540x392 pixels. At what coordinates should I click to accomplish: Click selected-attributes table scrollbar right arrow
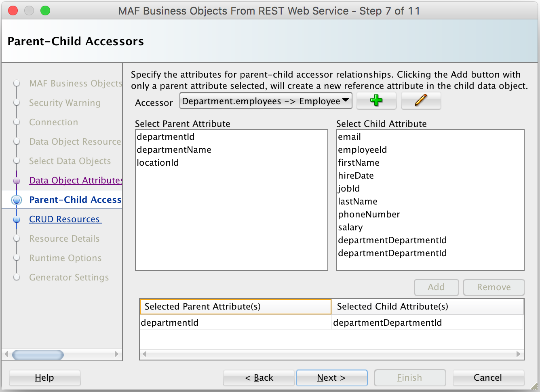pos(518,354)
